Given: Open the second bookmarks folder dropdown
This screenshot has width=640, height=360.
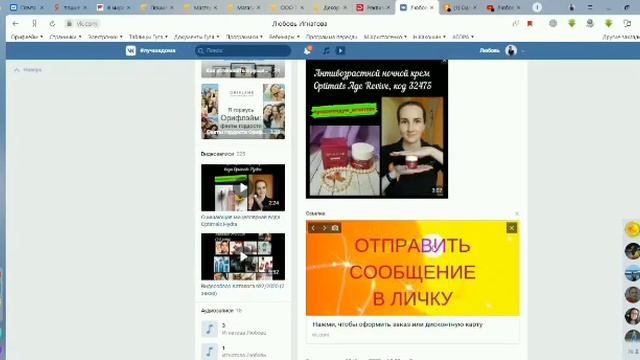Looking at the screenshot, I should 65,37.
